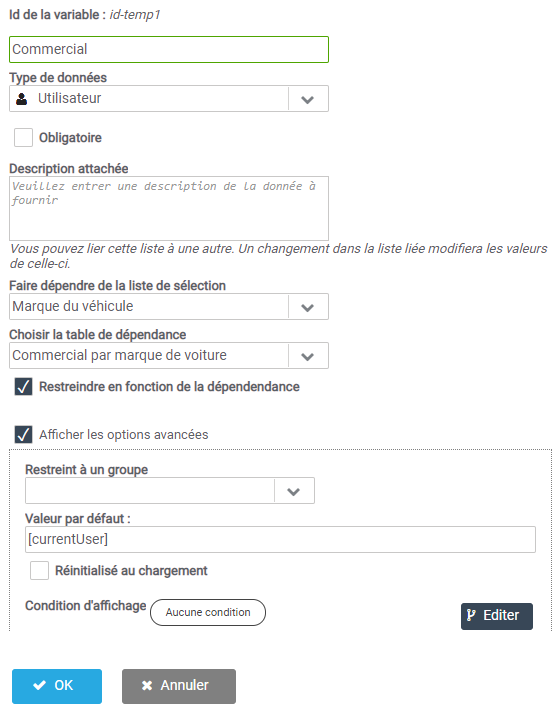This screenshot has width=556, height=708.
Task: Uncheck Restreindre en fonction de la dépendendance
Action: pos(23,387)
